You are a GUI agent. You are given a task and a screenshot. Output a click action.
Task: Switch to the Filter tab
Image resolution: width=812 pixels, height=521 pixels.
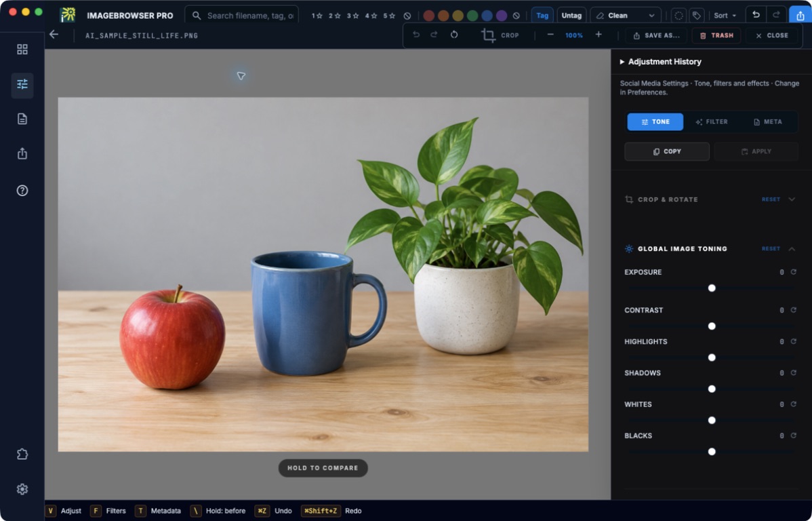click(x=712, y=122)
